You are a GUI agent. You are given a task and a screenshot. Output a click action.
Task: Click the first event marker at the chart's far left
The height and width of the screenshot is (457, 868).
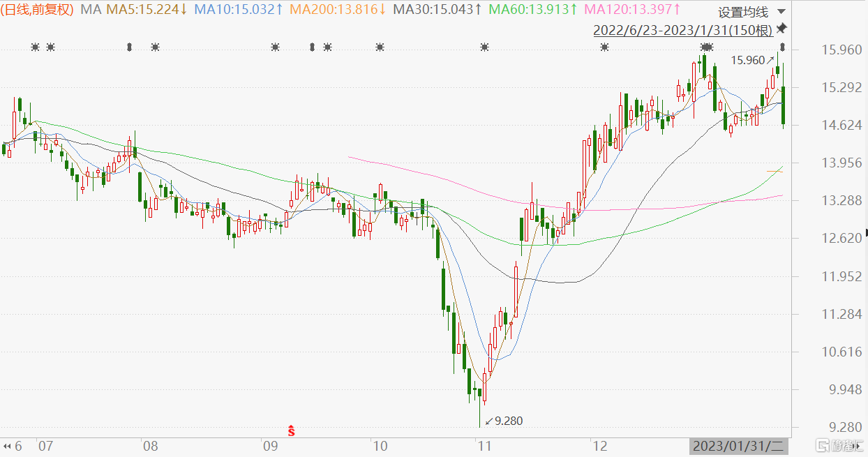(x=36, y=47)
